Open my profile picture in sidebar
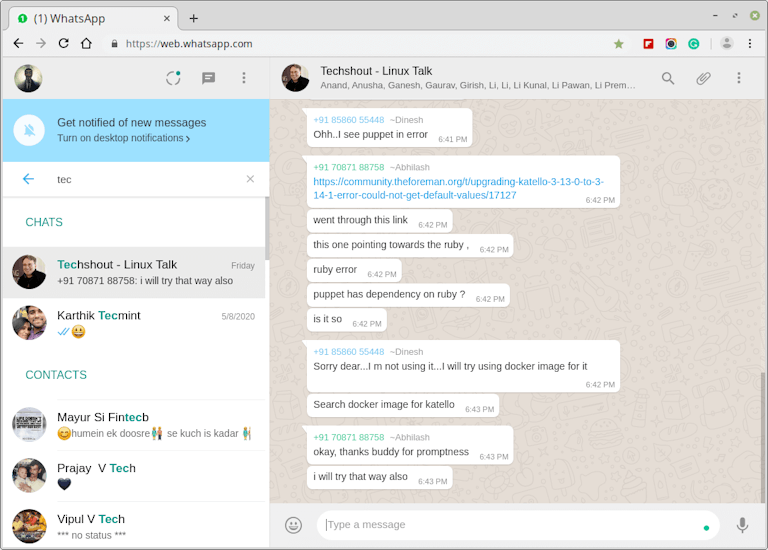768x550 pixels. coord(28,78)
